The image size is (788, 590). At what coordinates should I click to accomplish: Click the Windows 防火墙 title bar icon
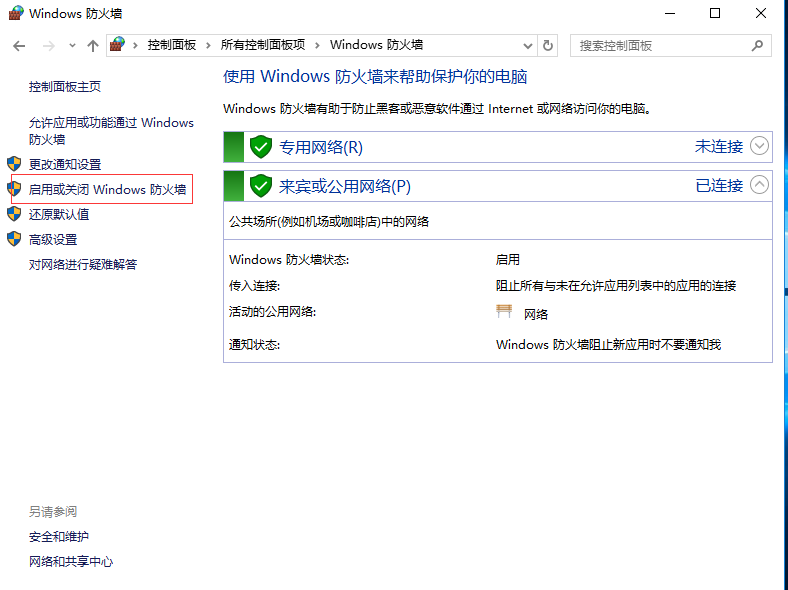pos(16,13)
